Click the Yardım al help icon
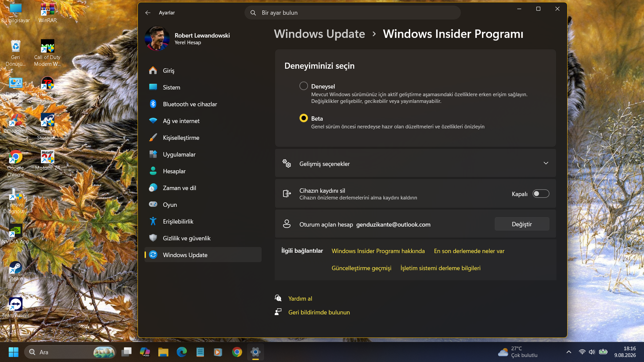The image size is (644, 362). tap(278, 298)
